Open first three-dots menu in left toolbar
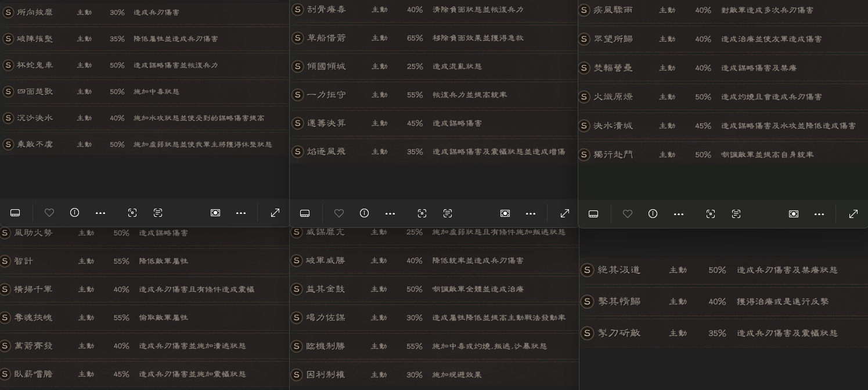 [x=100, y=213]
